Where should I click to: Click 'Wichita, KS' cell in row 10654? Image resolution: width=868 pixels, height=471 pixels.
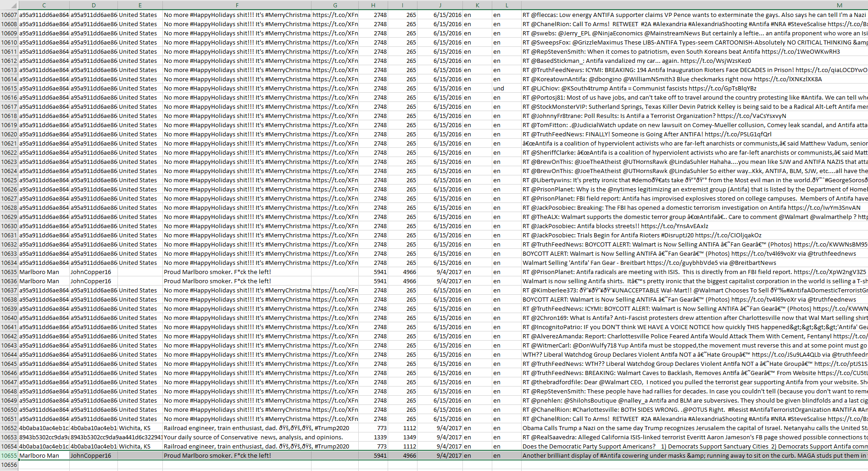(x=140, y=446)
